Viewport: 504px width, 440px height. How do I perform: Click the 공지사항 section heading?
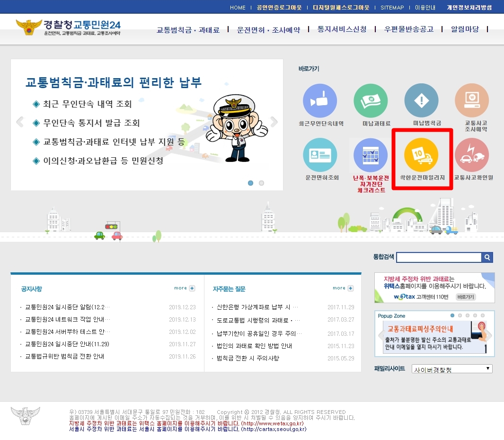[32, 289]
